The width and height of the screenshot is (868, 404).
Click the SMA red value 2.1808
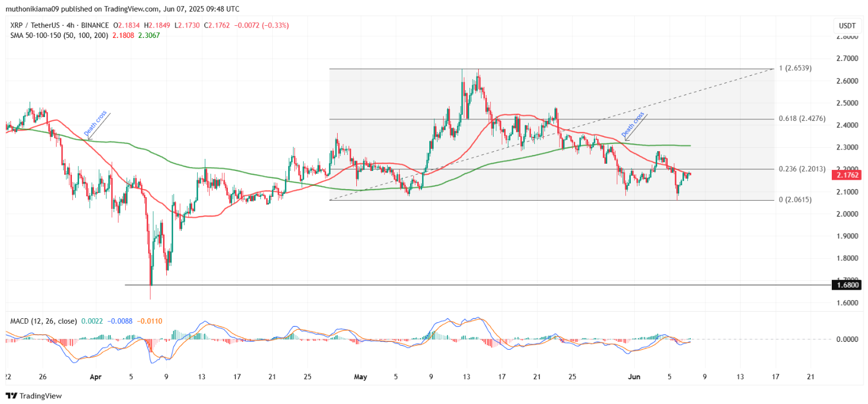pos(123,35)
